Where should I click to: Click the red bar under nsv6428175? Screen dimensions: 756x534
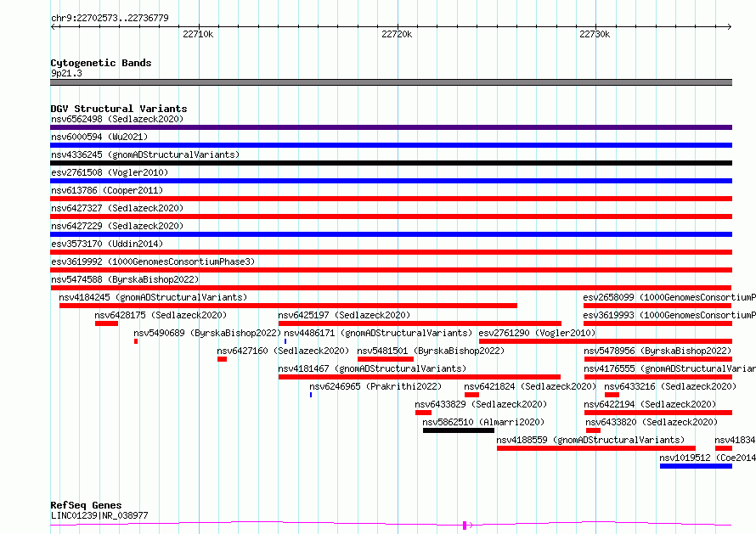pyautogui.click(x=106, y=323)
